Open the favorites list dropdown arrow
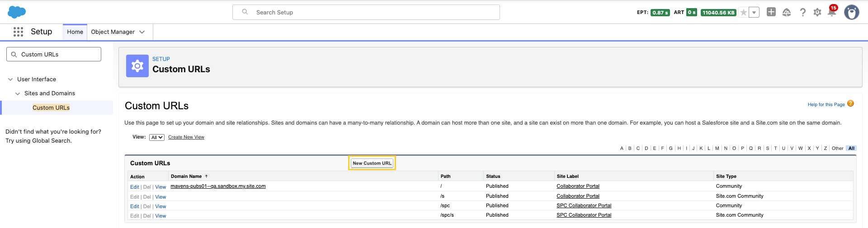Image resolution: width=868 pixels, height=228 pixels. 754,12
